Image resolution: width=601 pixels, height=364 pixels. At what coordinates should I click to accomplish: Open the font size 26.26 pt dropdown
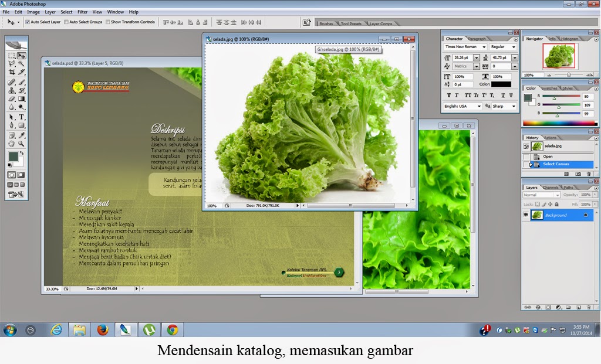[x=477, y=58]
